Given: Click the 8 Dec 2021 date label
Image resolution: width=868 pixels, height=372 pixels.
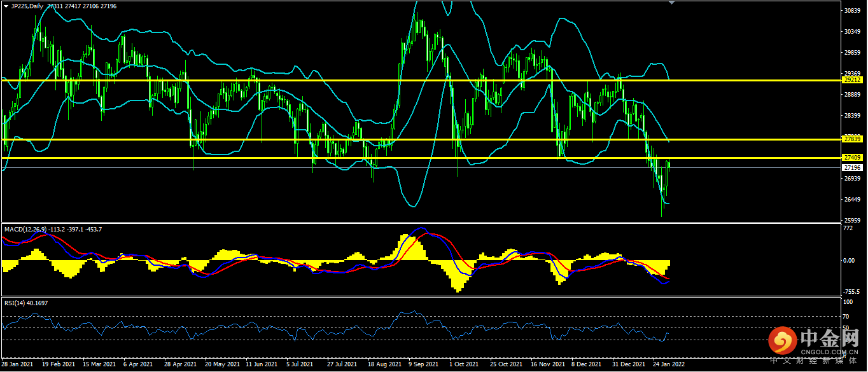Looking at the screenshot, I should click(586, 364).
